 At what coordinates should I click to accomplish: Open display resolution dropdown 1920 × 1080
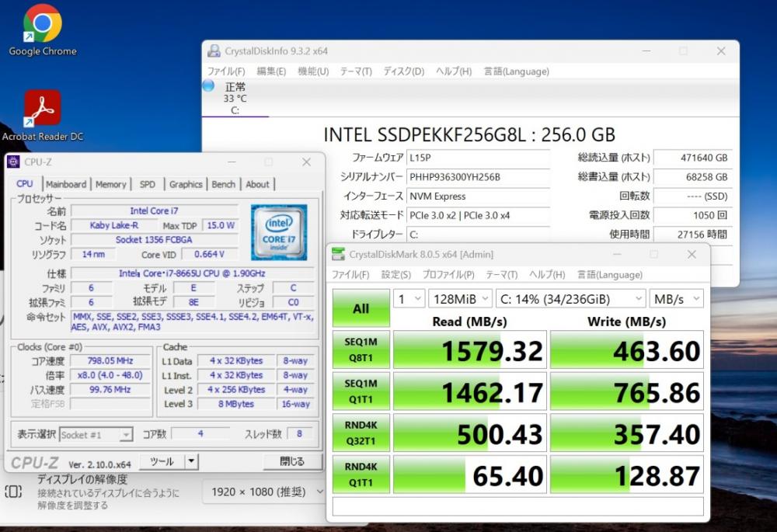point(265,492)
